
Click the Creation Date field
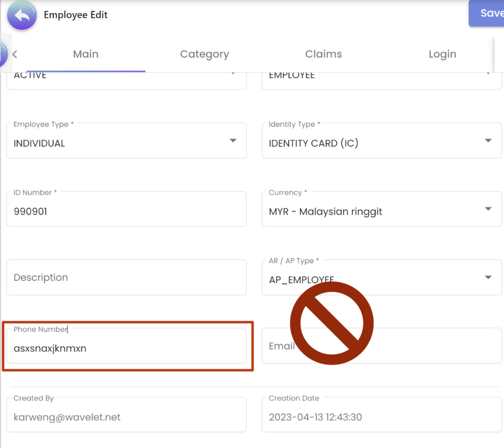[x=381, y=417]
